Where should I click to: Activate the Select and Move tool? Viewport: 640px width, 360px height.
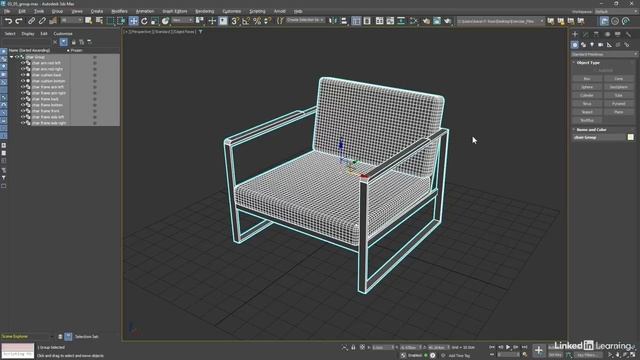(133, 21)
